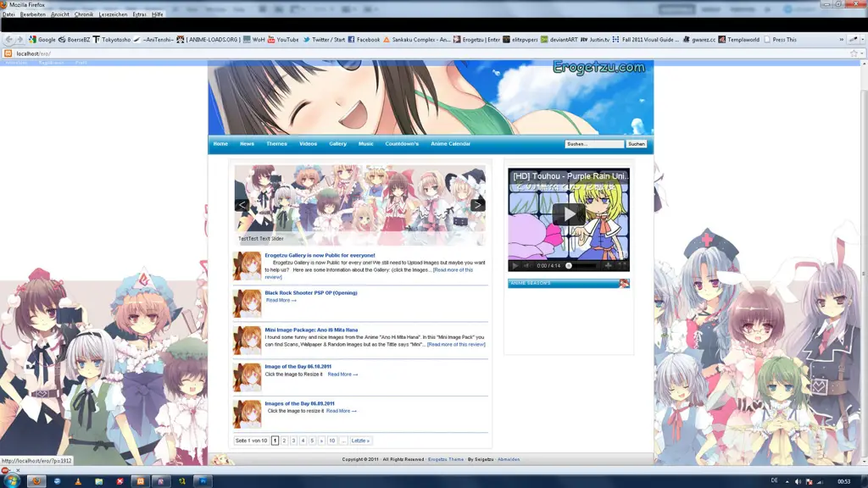Click the Erogetzu Theme footer link

pyautogui.click(x=446, y=459)
